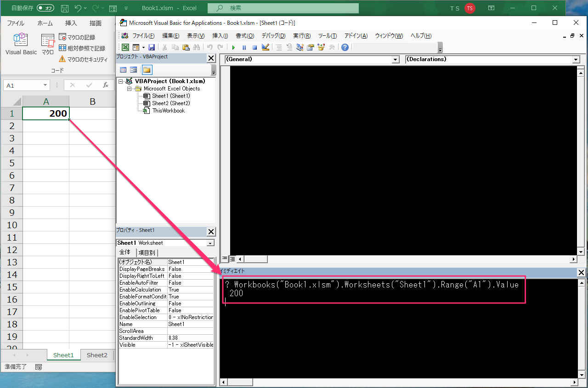The height and width of the screenshot is (388, 588).
Task: Click the Break (pause) icon in VBA toolbar
Action: tap(244, 47)
